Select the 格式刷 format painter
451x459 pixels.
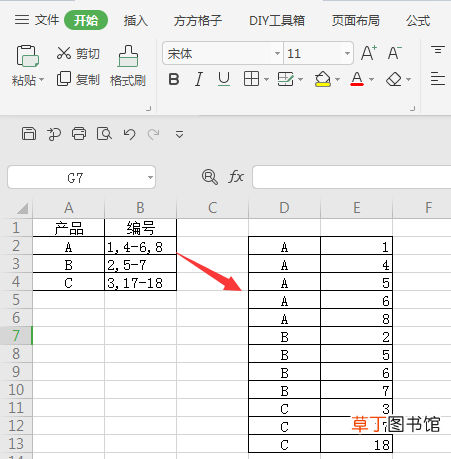[x=128, y=66]
